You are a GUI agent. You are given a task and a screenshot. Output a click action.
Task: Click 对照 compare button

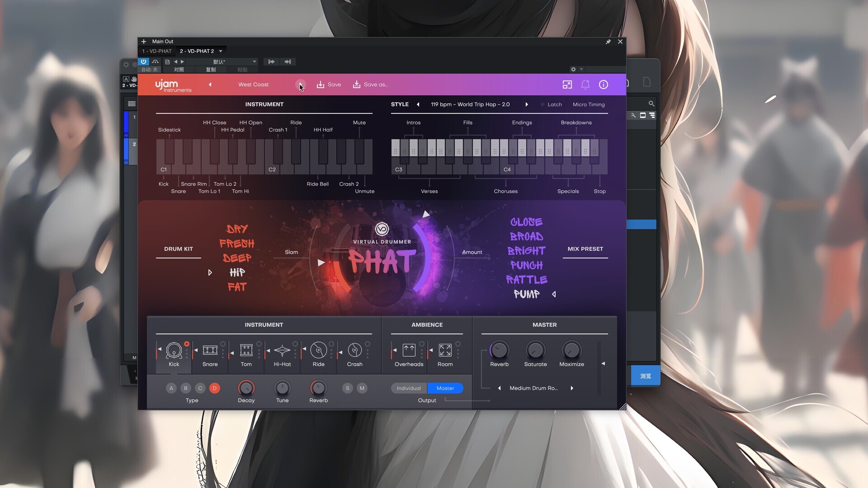(179, 70)
